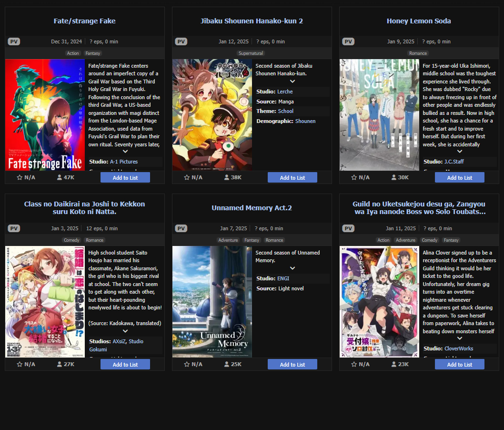This screenshot has width=504, height=430.
Task: Play the PV badge for Class no Daikirai
Action: tap(14, 228)
